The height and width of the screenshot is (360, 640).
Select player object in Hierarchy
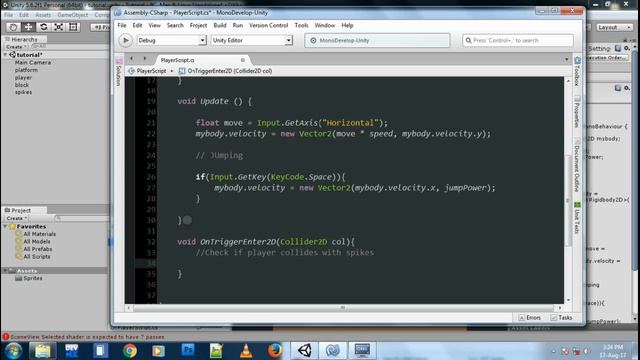[x=23, y=78]
